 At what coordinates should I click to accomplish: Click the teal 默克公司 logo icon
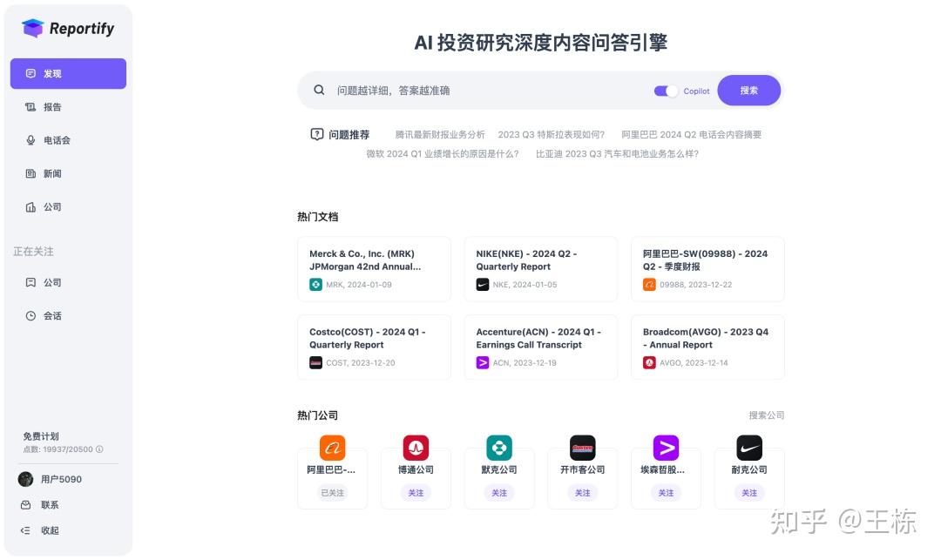click(x=499, y=448)
